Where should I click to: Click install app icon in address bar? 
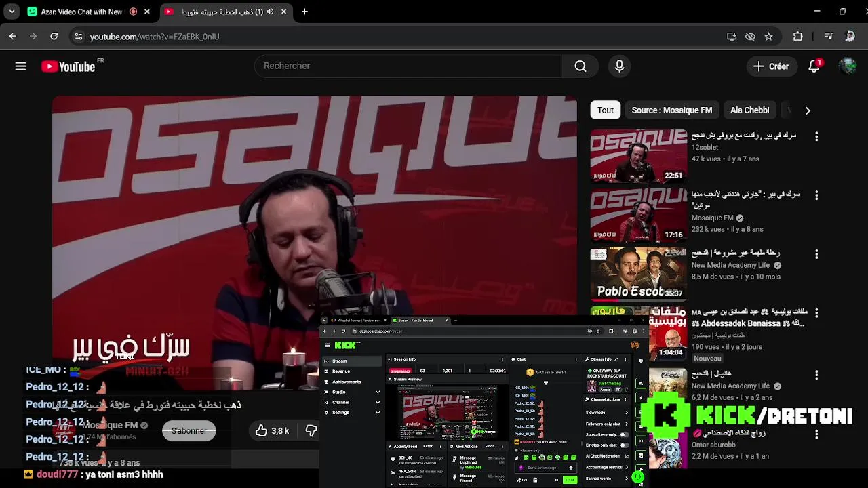[732, 37]
